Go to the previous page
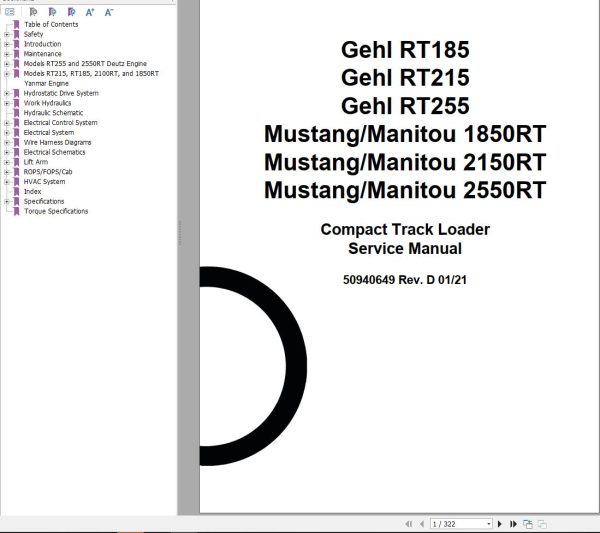The image size is (600, 533). click(x=422, y=524)
